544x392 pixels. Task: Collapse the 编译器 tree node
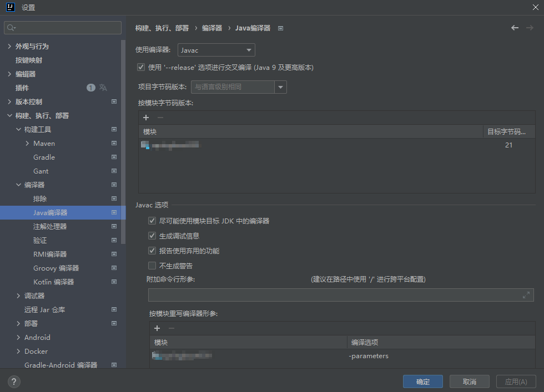coord(18,185)
